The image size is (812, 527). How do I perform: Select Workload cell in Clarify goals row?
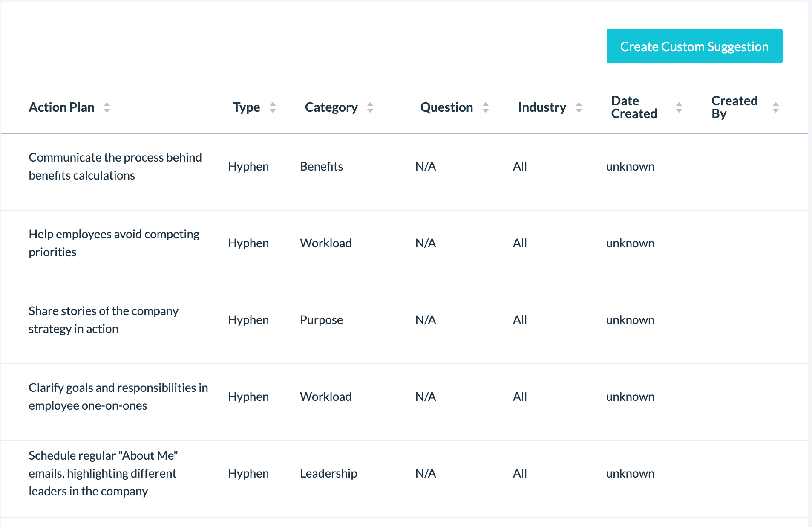click(x=325, y=397)
